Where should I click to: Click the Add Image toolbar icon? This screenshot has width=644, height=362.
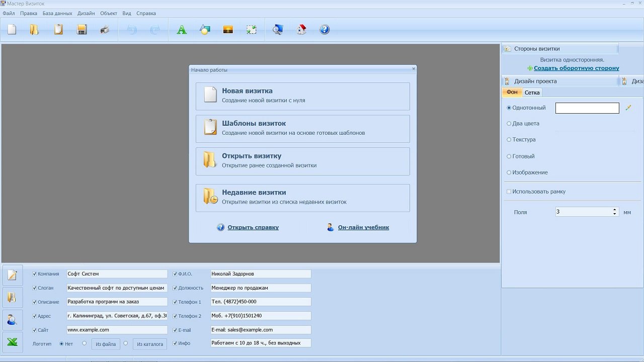(228, 30)
